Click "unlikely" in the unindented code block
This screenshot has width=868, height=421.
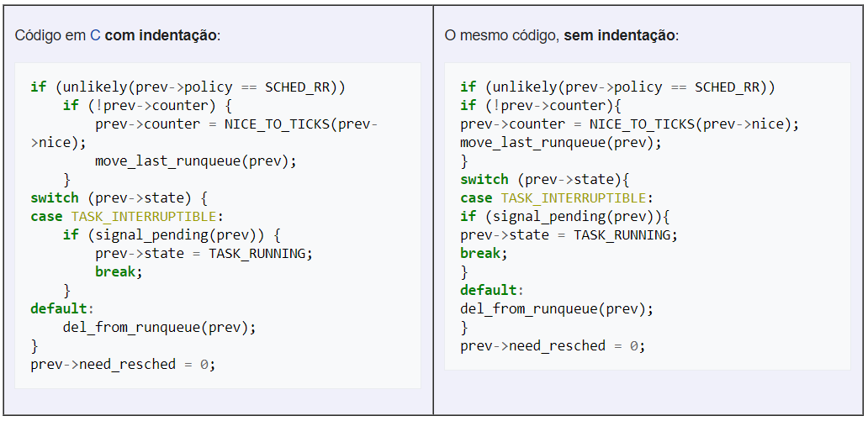point(525,87)
